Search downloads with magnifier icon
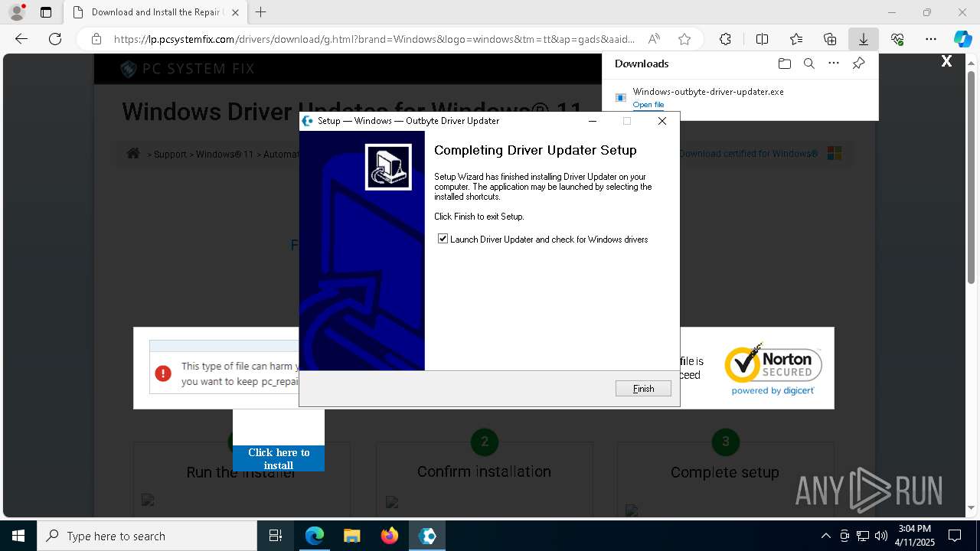This screenshot has height=551, width=980. pos(808,64)
